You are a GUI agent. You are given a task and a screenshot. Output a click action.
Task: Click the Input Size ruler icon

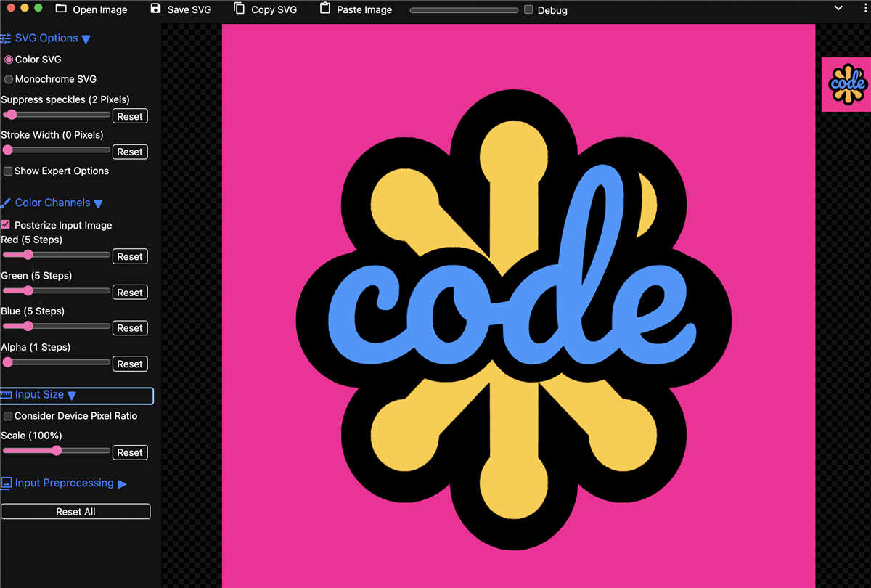click(6, 396)
